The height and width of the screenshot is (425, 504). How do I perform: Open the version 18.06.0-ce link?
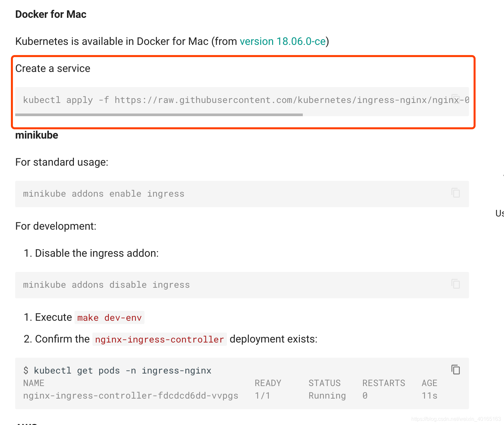(283, 41)
